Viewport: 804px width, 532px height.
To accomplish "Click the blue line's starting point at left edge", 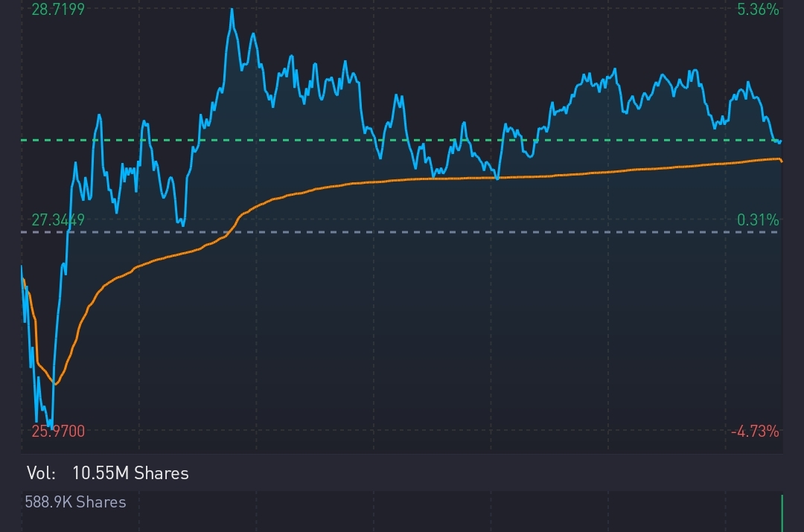I will point(22,268).
